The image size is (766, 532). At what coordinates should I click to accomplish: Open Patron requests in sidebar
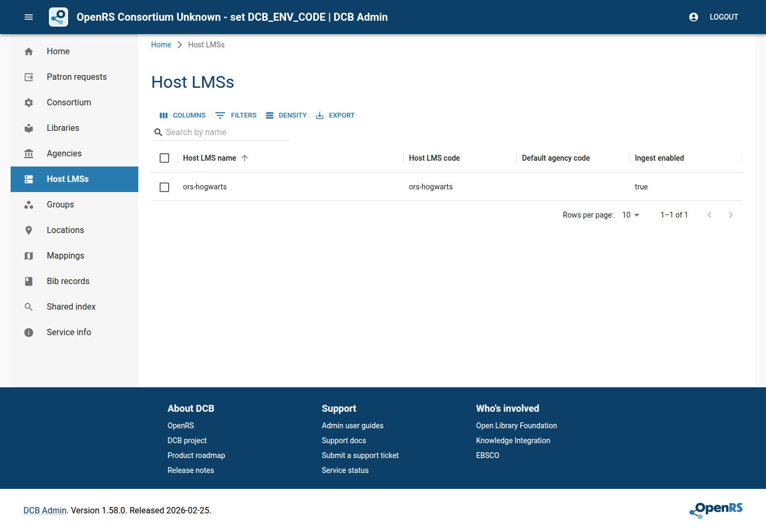pos(74,77)
